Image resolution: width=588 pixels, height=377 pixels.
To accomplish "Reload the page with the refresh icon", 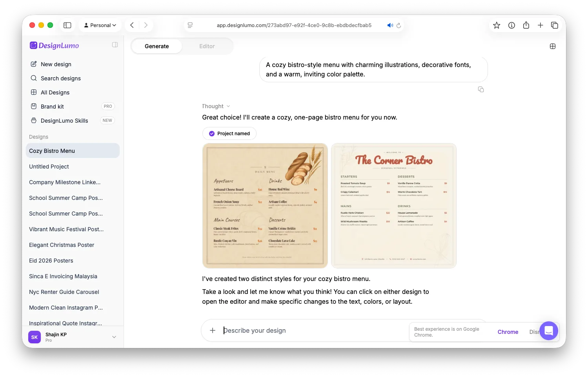I will (x=399, y=25).
